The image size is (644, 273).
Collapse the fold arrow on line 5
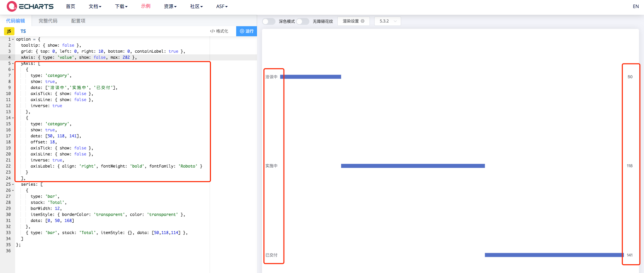click(x=13, y=63)
